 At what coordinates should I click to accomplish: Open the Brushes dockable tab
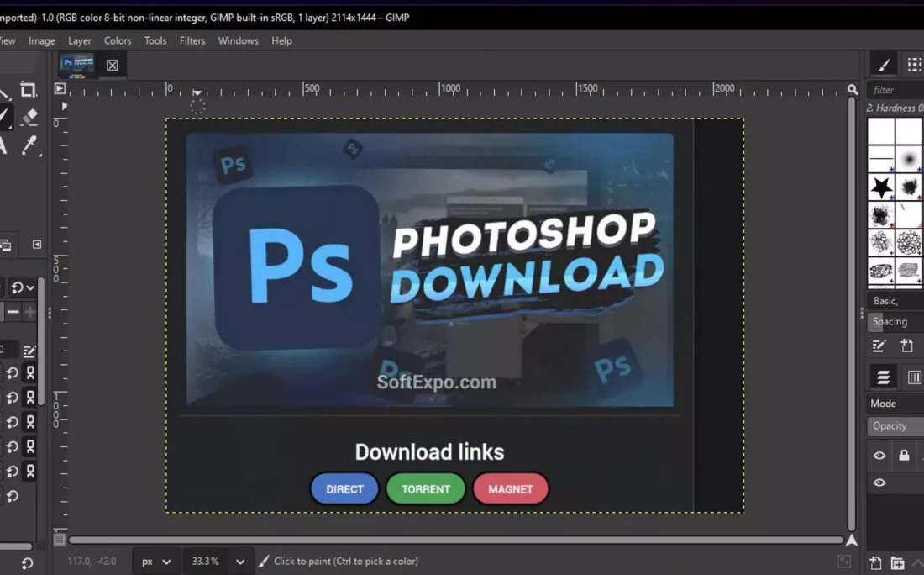pyautogui.click(x=883, y=65)
